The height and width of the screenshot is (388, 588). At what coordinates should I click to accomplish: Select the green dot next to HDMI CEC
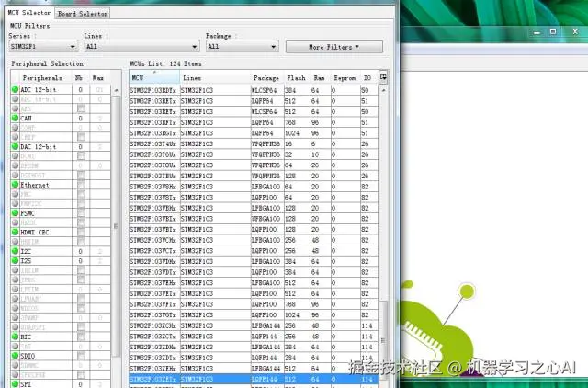[x=15, y=233]
